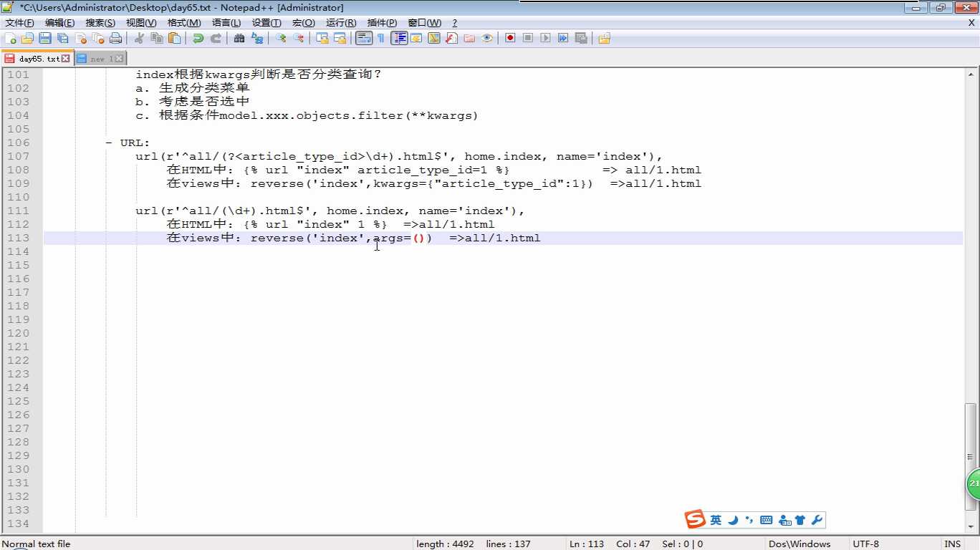Open the 宏(O) menu
This screenshot has width=980, height=550.
(x=304, y=23)
